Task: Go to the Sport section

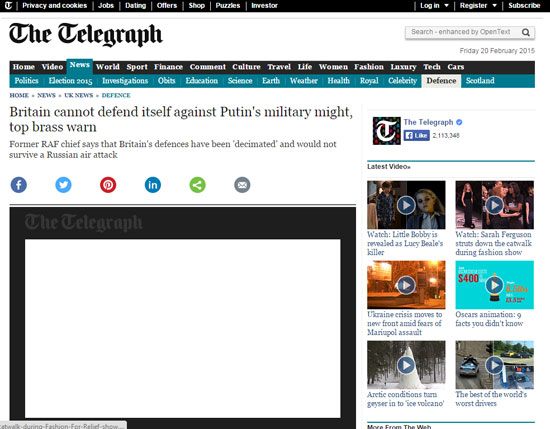Action: (x=137, y=67)
